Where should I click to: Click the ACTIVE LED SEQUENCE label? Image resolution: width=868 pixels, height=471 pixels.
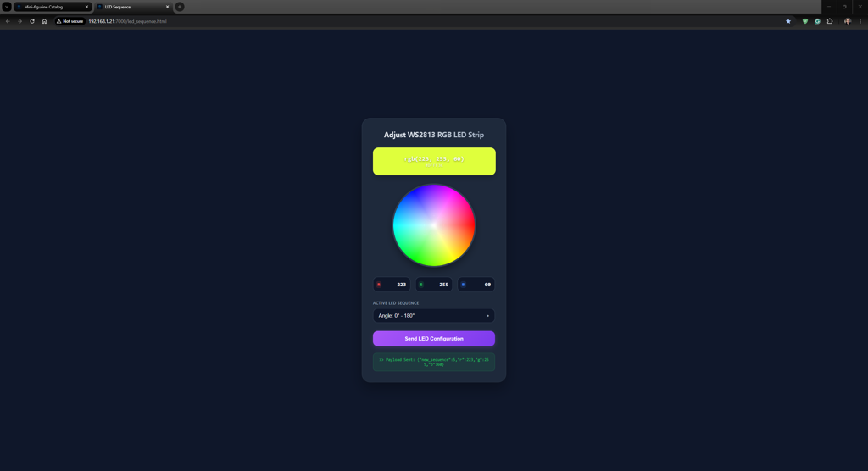(x=396, y=302)
